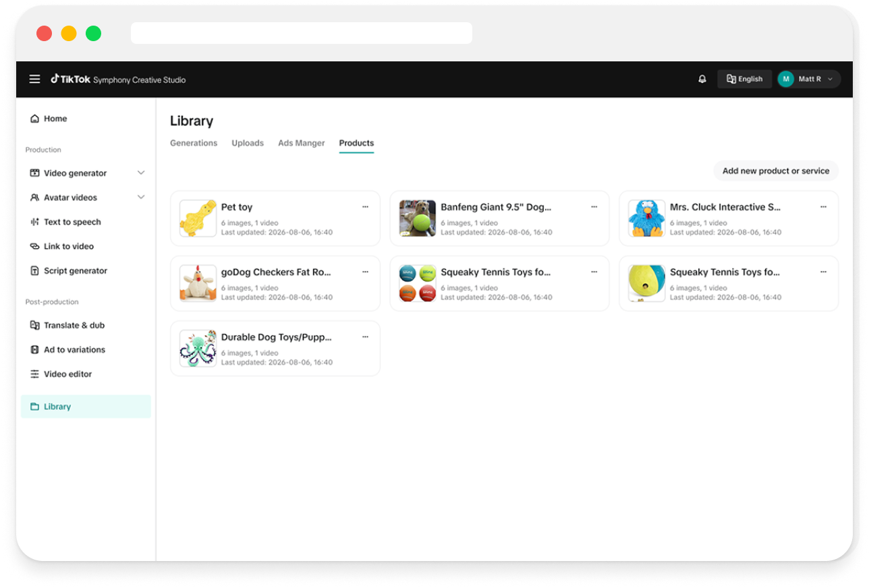Screen dimensions: 869x588
Task: Click the Durable Dog Toys octopus thumbnail
Action: (198, 349)
